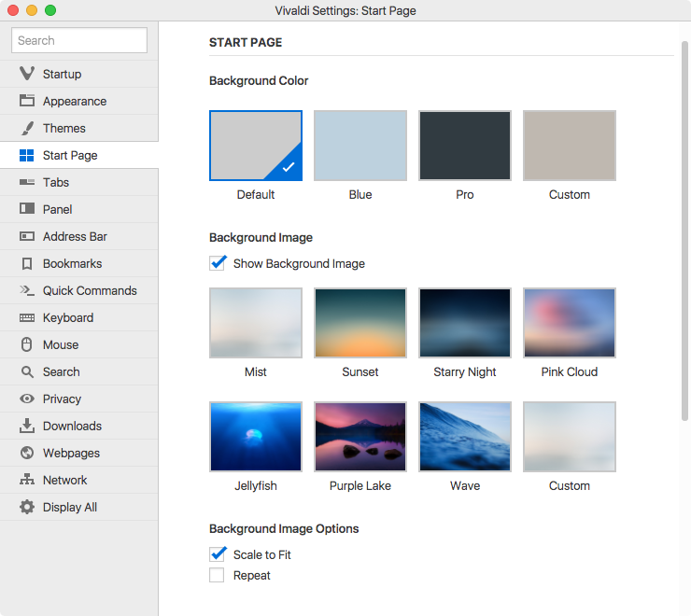The width and height of the screenshot is (691, 616).
Task: Uncheck Show Background Image checkbox
Action: click(217, 263)
